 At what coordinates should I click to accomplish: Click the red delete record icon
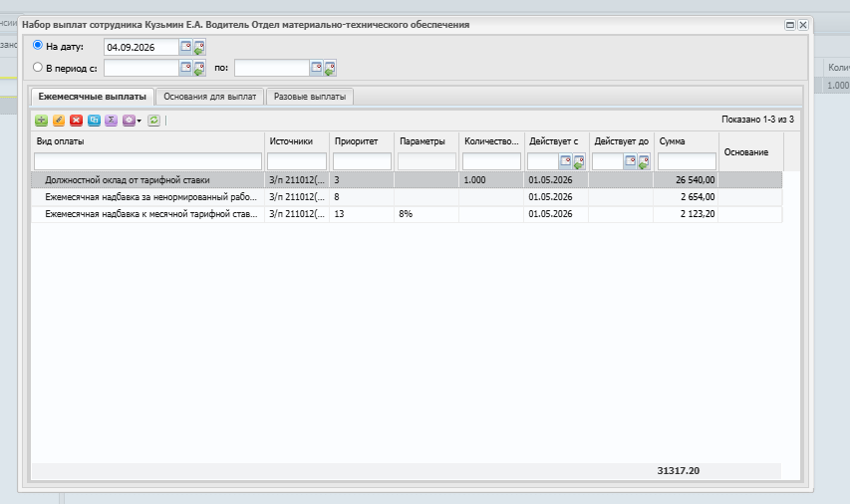[76, 121]
